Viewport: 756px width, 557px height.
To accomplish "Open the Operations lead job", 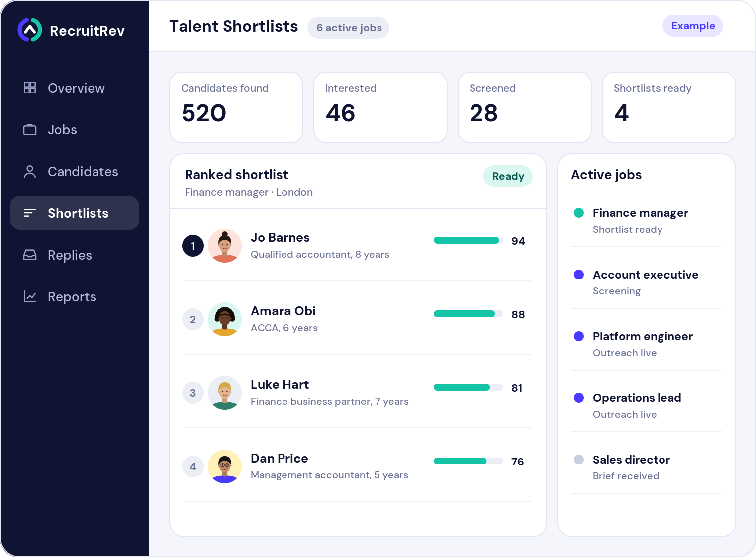I will [x=647, y=406].
